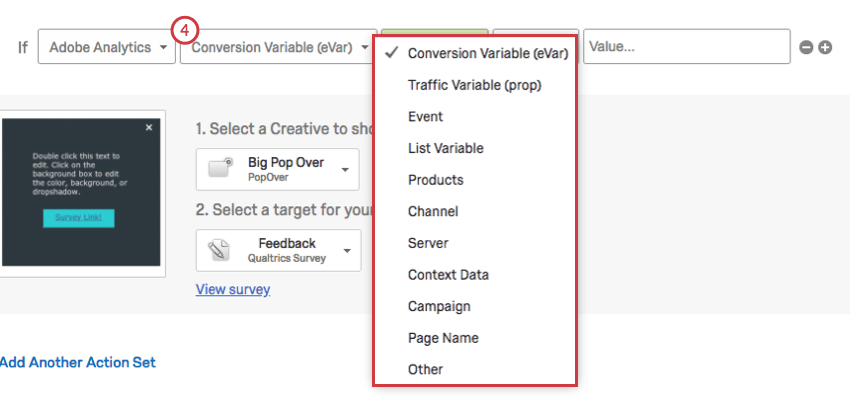Viewport: 850px width, 409px height.
Task: Click Add Another Action Set
Action: point(78,362)
